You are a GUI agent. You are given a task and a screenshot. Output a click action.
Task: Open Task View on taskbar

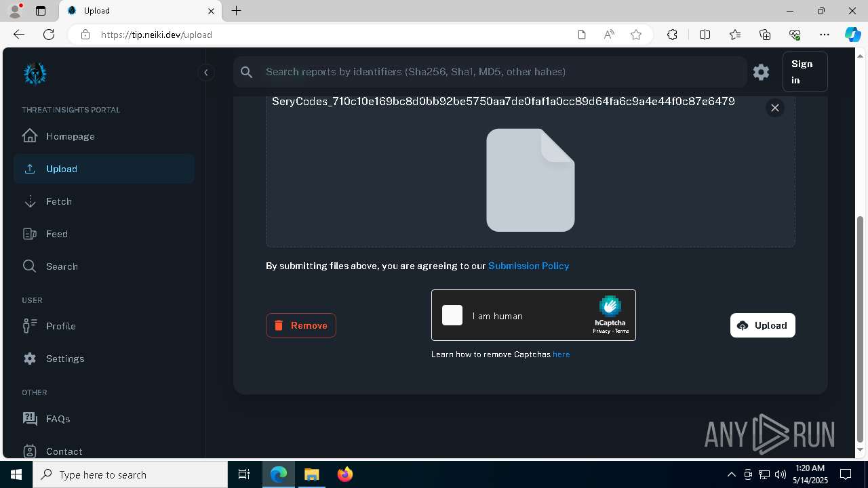click(244, 474)
